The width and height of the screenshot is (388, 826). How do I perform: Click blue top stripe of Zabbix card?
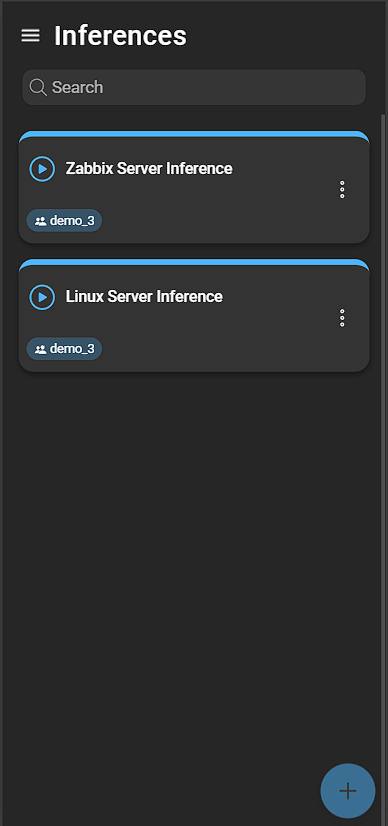tap(194, 134)
